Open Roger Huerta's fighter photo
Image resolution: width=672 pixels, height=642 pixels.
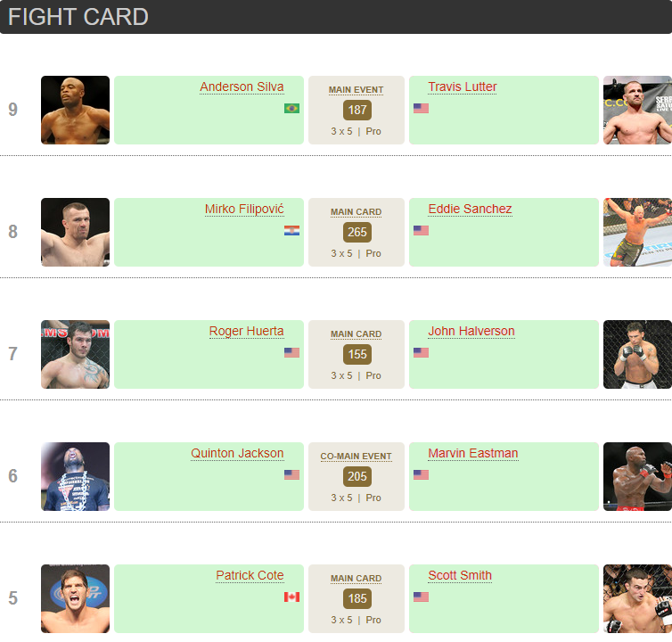(75, 354)
